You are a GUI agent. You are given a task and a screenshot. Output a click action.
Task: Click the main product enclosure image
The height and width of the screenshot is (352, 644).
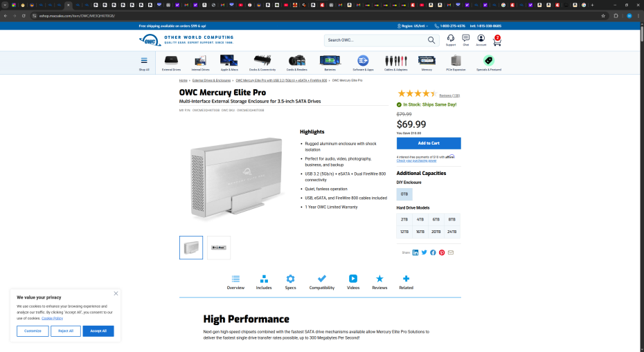point(238,178)
